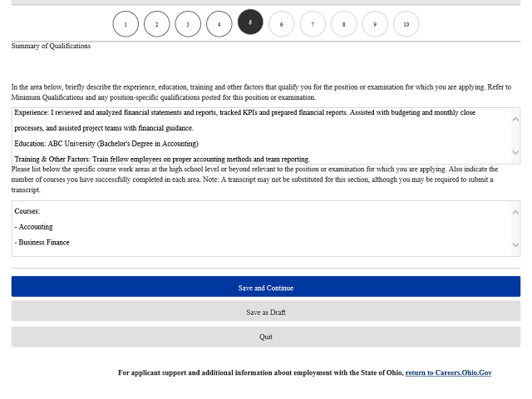Click the '- Accounting' course line
This screenshot has width=532, height=399.
[x=33, y=227]
